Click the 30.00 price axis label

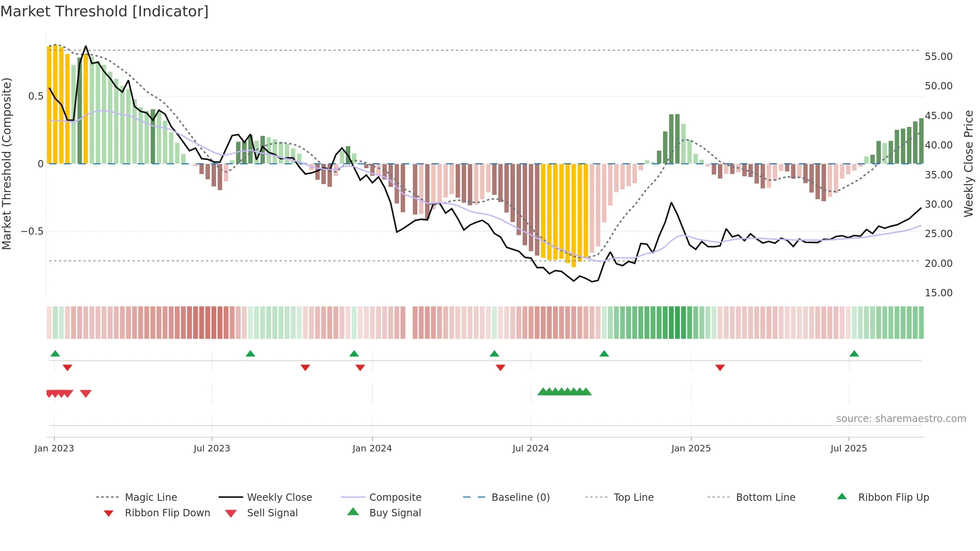(x=938, y=204)
